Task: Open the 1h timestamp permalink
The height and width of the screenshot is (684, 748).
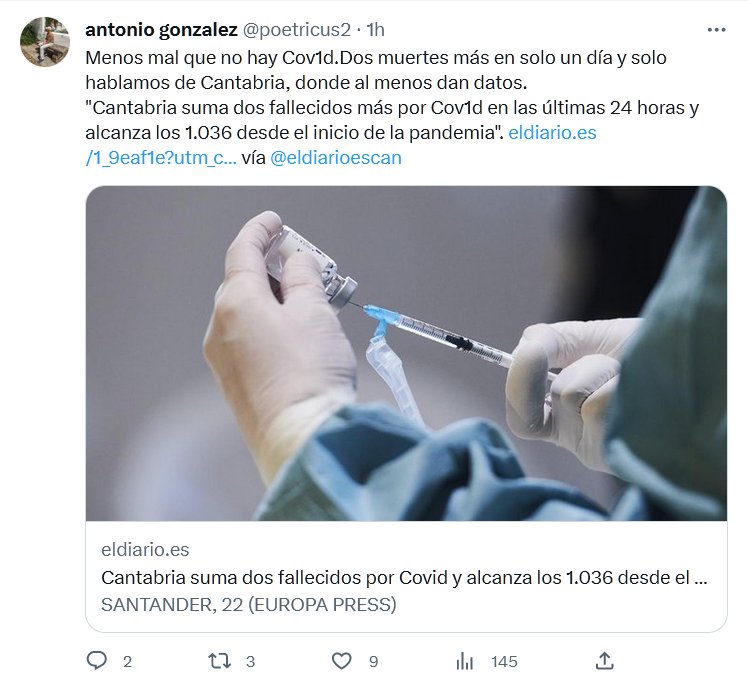Action: [375, 30]
